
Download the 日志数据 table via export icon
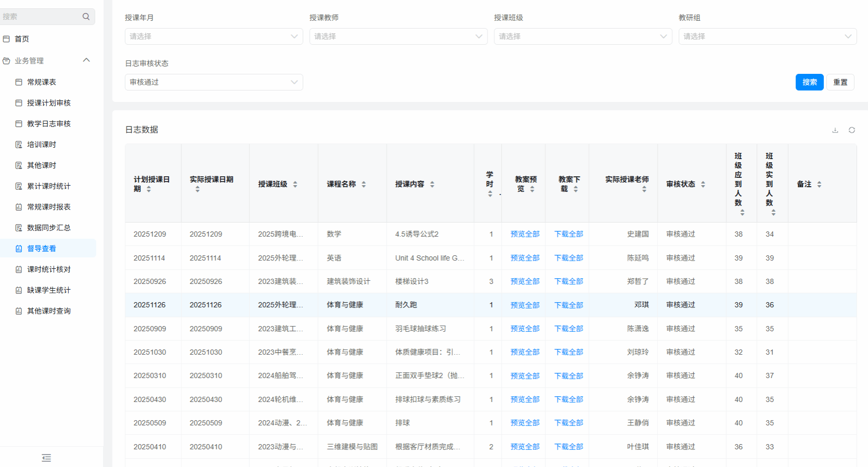pyautogui.click(x=835, y=130)
